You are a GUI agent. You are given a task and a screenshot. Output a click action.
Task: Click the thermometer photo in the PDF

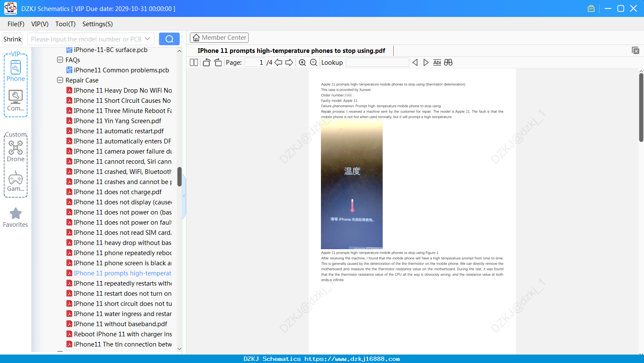(352, 184)
